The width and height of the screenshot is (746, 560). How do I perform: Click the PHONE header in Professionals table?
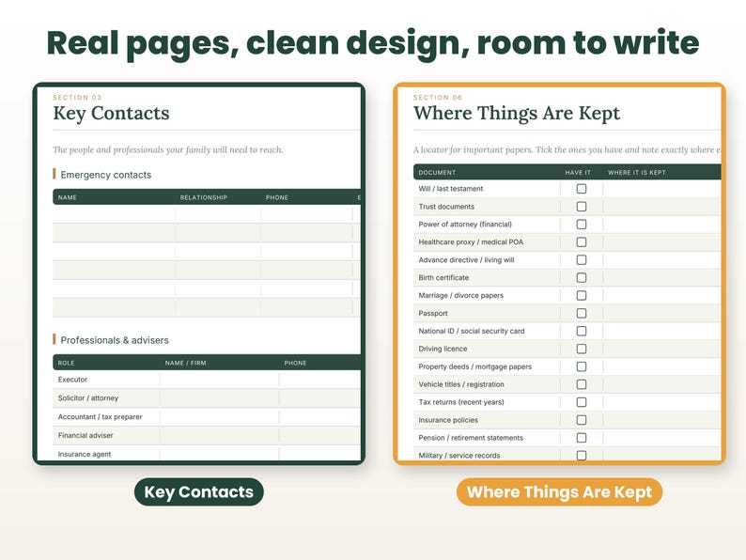295,363
